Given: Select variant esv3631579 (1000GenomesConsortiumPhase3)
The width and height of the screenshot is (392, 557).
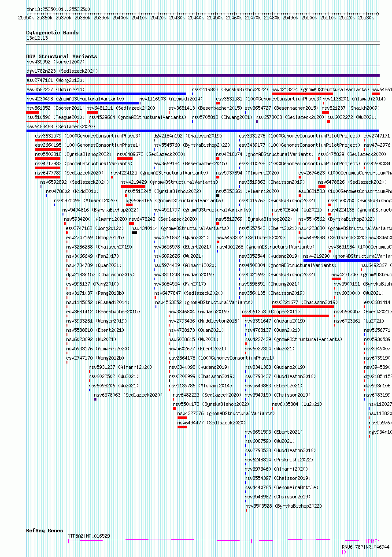Looking at the screenshot, I should 88,136.
